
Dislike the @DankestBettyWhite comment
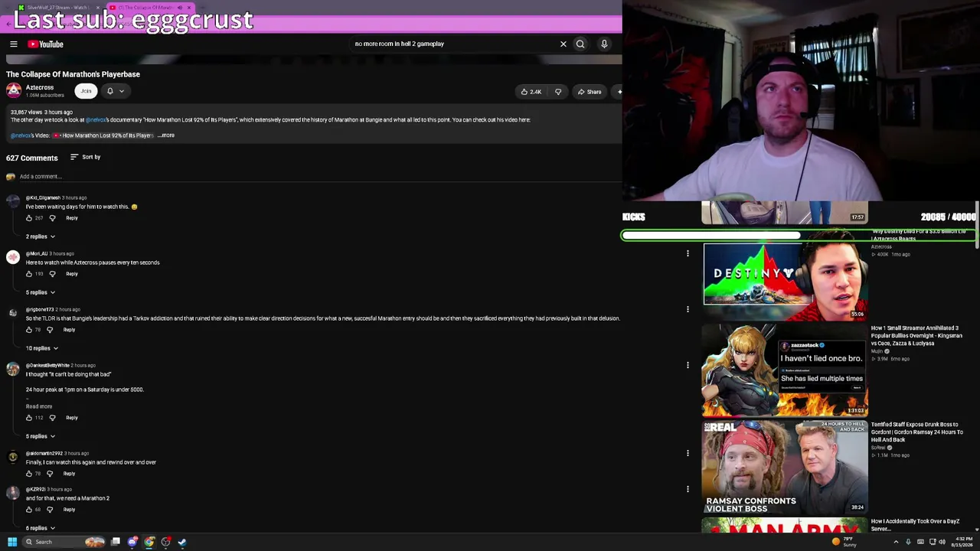point(52,418)
